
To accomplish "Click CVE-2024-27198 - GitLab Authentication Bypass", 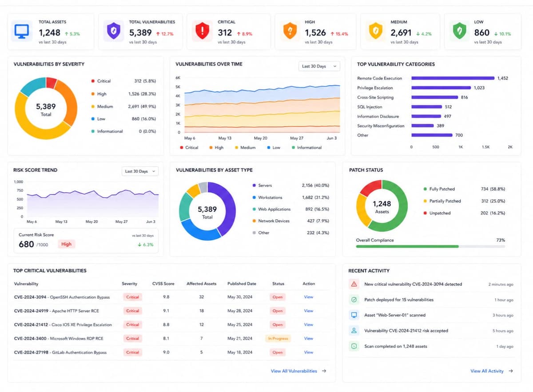I will click(60, 352).
